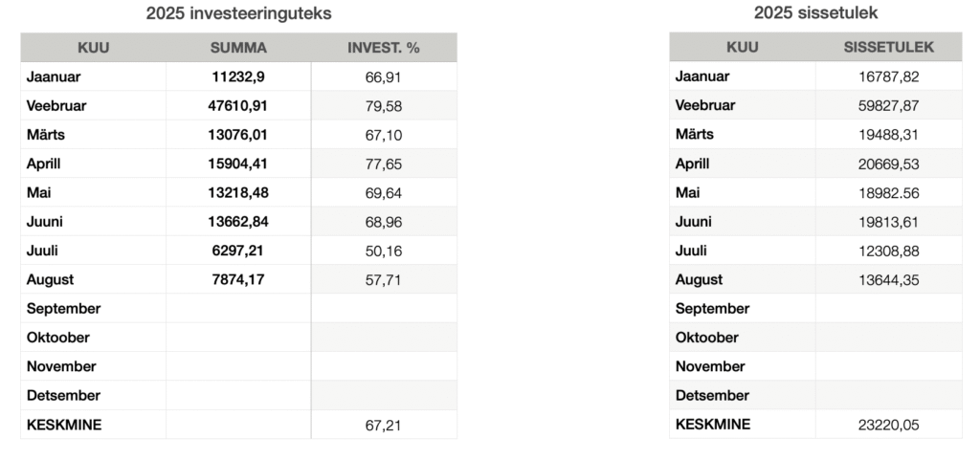980x460 pixels.
Task: Select the Juuni SUMMA value 13662,84
Action: pyautogui.click(x=238, y=222)
